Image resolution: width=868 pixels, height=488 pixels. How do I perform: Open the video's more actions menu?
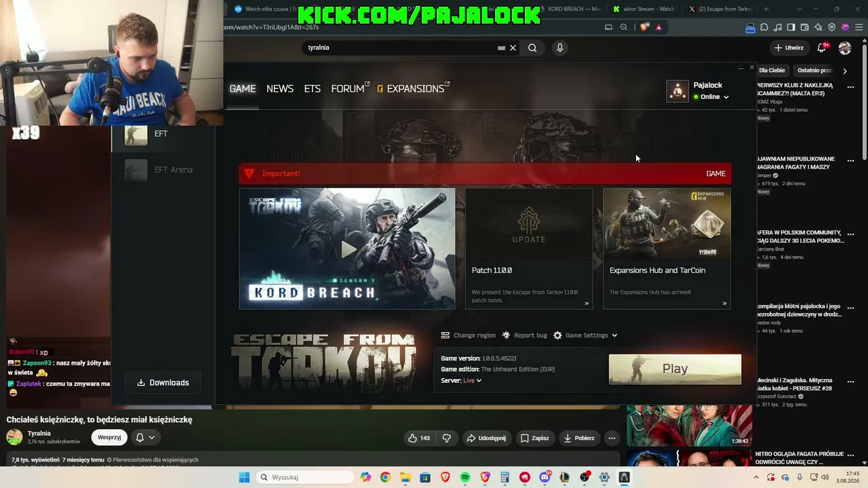pos(612,438)
